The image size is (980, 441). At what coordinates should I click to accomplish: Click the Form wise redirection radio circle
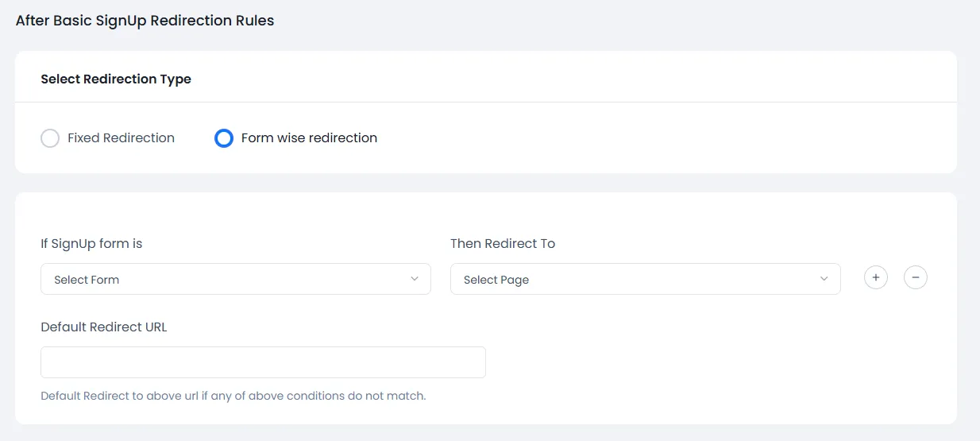(x=224, y=138)
